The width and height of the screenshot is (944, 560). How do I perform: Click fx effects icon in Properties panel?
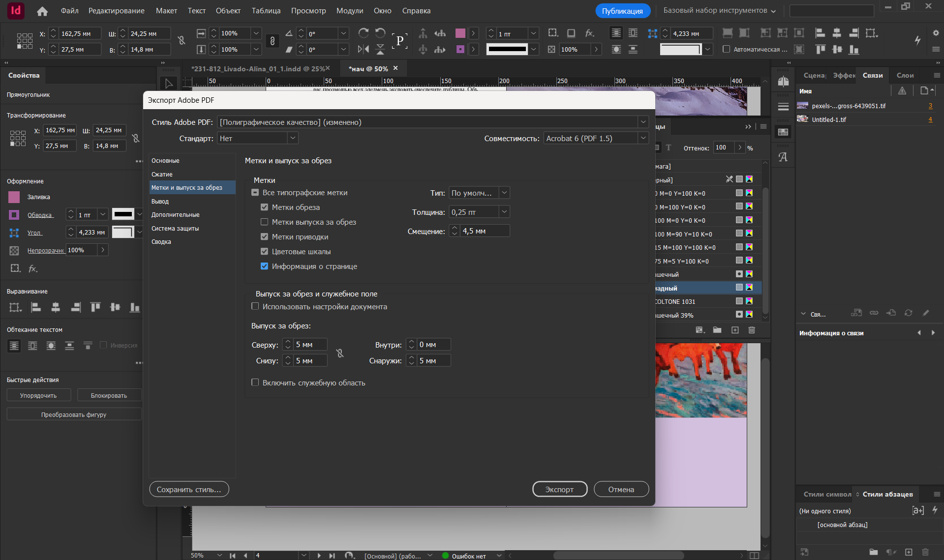[x=33, y=268]
